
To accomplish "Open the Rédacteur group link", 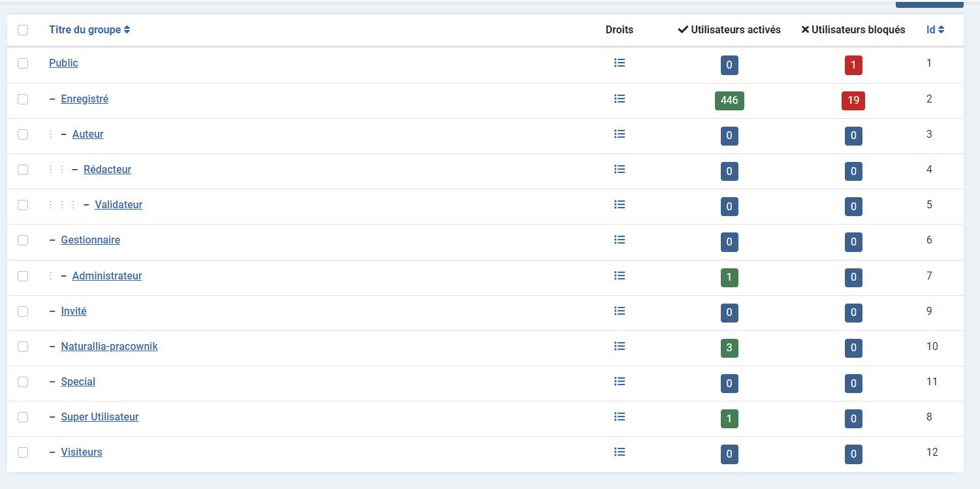I will click(x=107, y=169).
